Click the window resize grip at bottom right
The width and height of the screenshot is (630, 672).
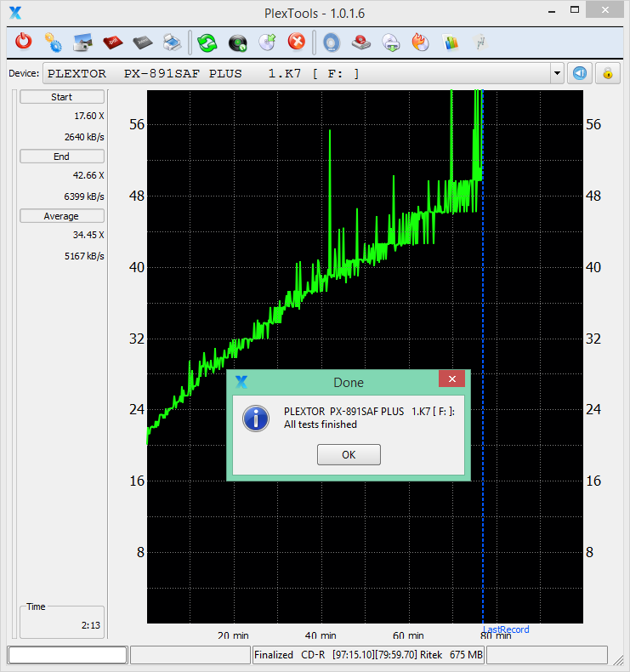(618, 661)
